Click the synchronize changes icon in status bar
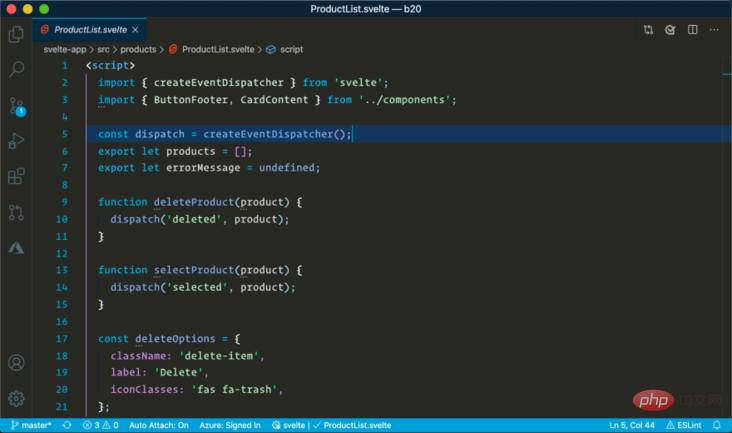 pyautogui.click(x=67, y=425)
